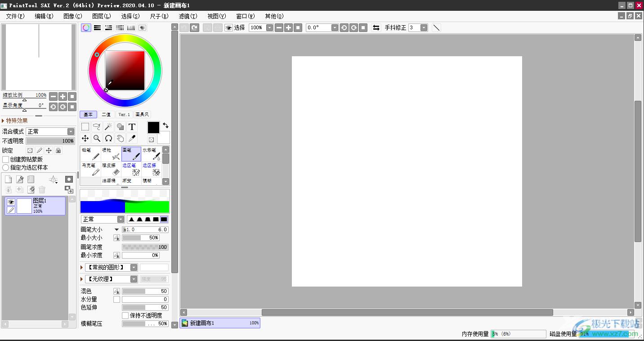Choose the 选区笔 selection pen
Screen dimensions: 644x341
(131, 169)
